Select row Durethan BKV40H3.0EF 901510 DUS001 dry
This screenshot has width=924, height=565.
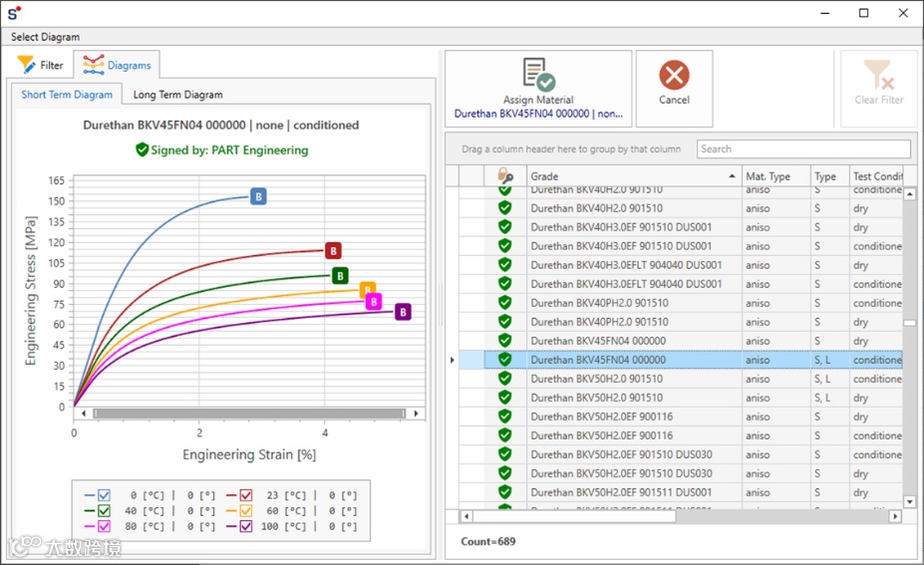[x=681, y=227]
